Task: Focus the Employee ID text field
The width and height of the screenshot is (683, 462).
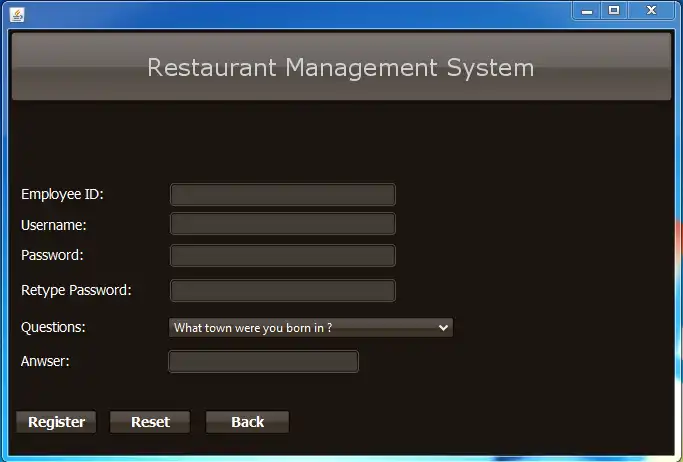Action: pos(283,194)
